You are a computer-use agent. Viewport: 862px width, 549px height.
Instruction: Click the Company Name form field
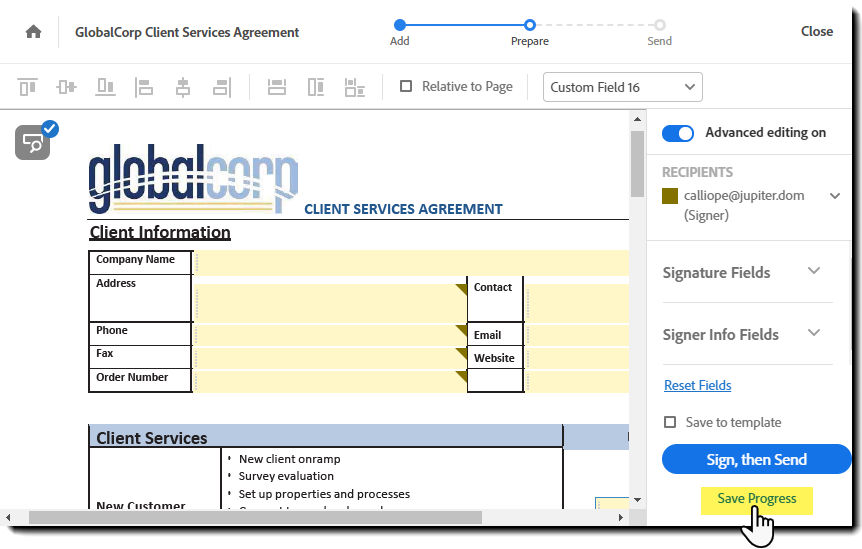[412, 263]
